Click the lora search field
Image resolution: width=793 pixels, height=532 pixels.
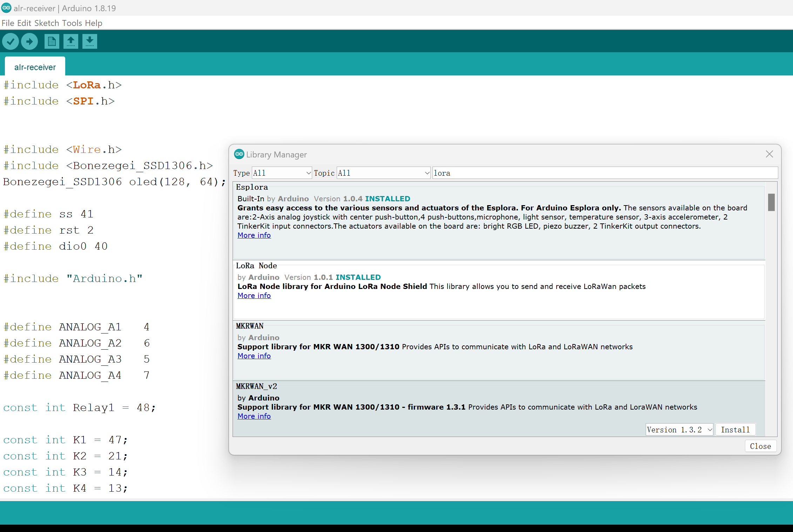604,173
